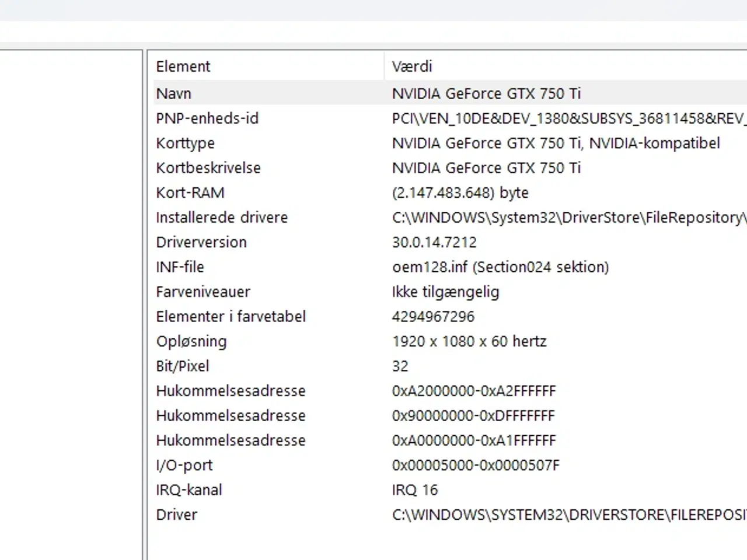Select the Farveniveauer row label
Image resolution: width=747 pixels, height=560 pixels.
pyautogui.click(x=203, y=292)
